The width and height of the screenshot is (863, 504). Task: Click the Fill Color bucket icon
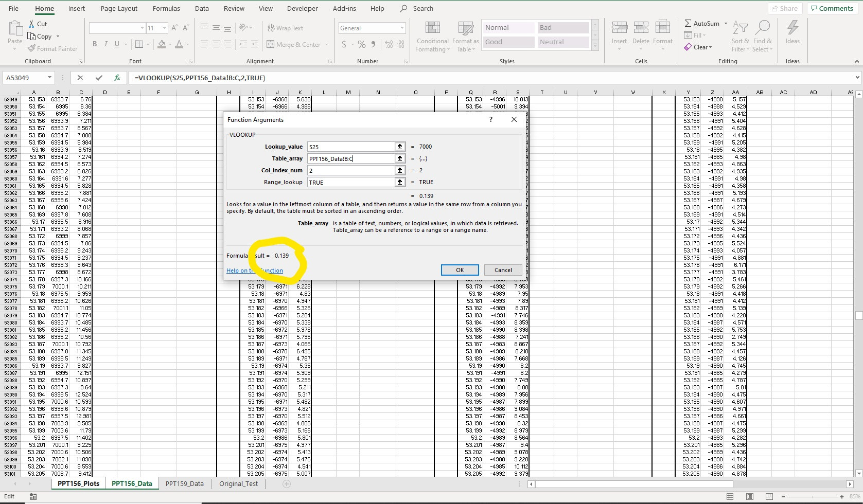pos(162,44)
